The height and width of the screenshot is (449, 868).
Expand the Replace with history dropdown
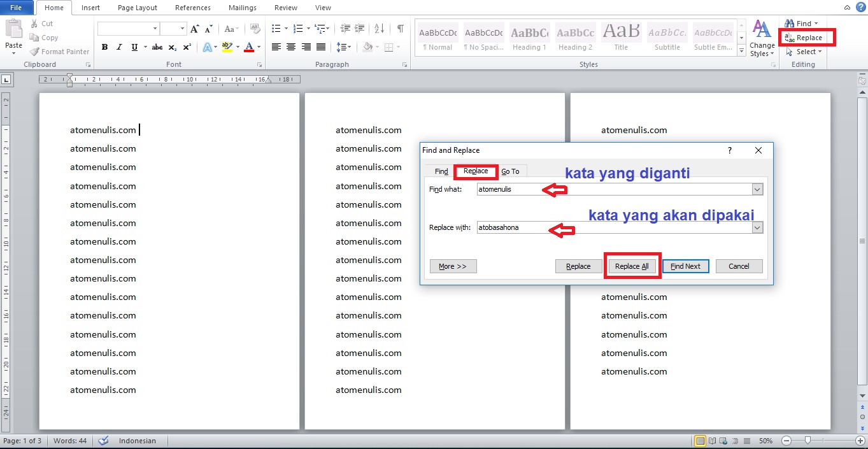[757, 227]
